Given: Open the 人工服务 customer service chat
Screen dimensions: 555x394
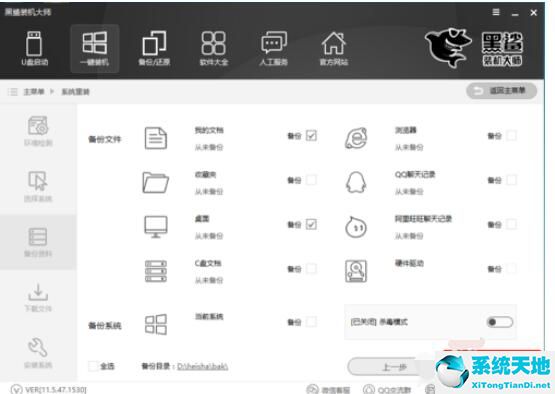Looking at the screenshot, I should [x=274, y=48].
